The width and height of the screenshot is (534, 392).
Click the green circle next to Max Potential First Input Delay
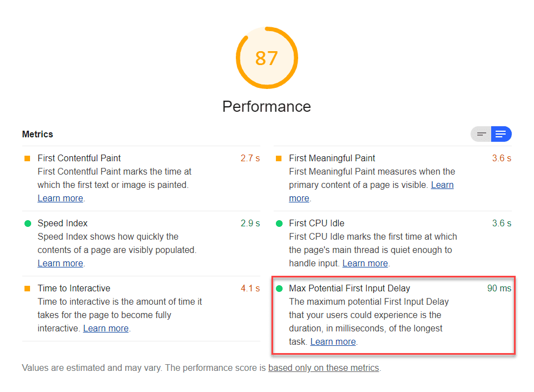278,288
